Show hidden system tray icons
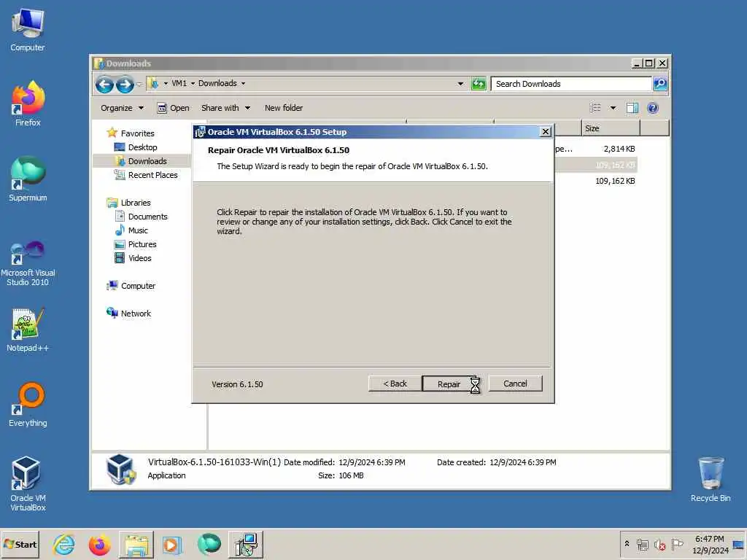This screenshot has width=747, height=560. 627,543
